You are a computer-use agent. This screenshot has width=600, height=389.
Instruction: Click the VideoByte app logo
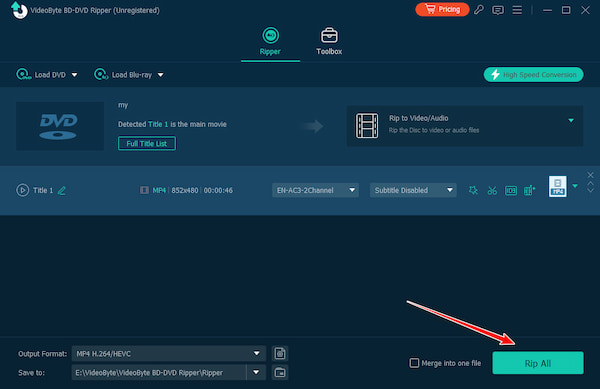coord(19,10)
